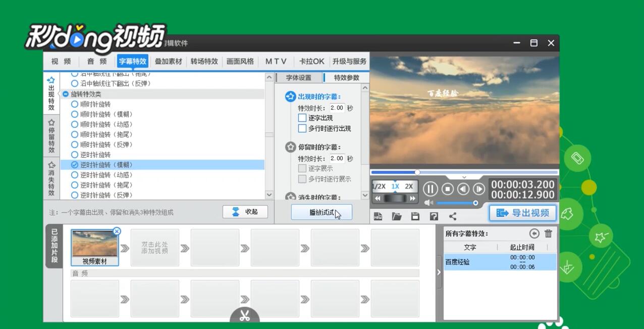Open help with the question mark icon
The image size is (644, 329).
(434, 216)
